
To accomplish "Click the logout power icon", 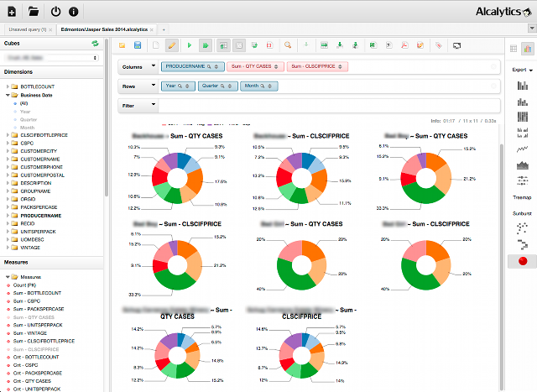I will pyautogui.click(x=55, y=12).
